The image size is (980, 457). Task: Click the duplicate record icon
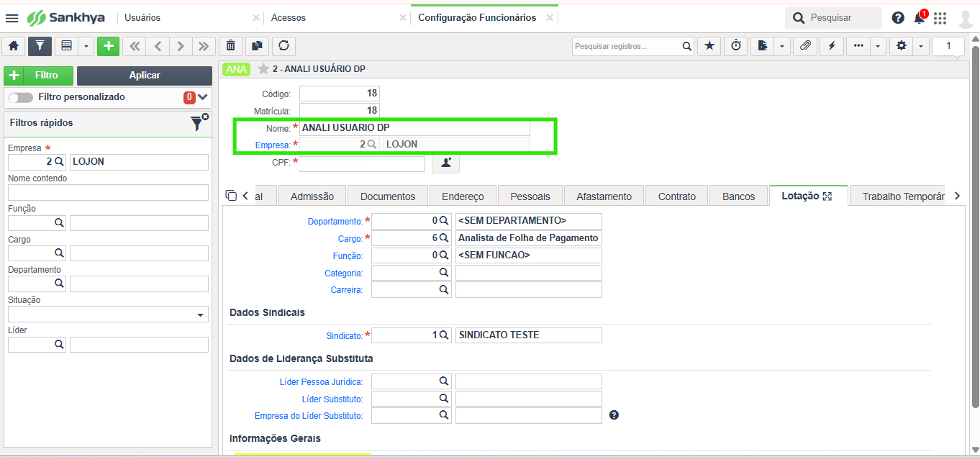[257, 46]
